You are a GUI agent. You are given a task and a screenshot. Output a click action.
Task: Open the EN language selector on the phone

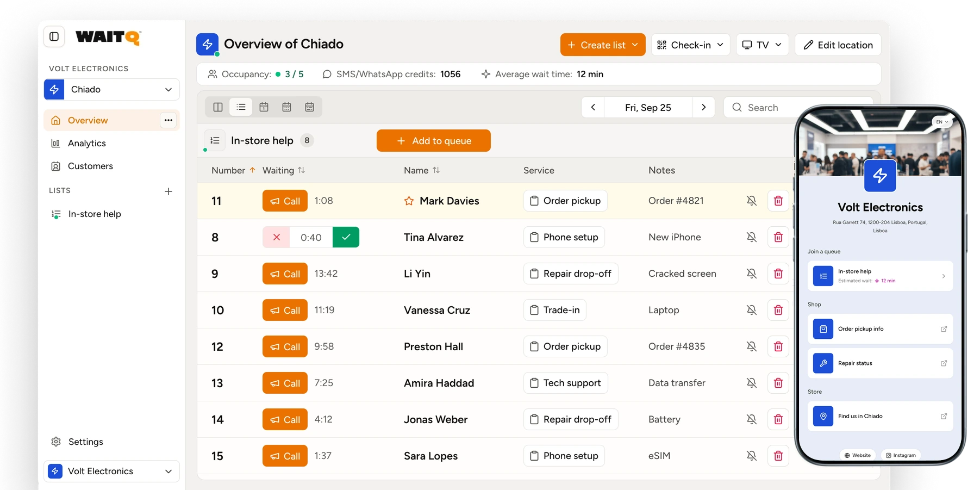(x=942, y=122)
